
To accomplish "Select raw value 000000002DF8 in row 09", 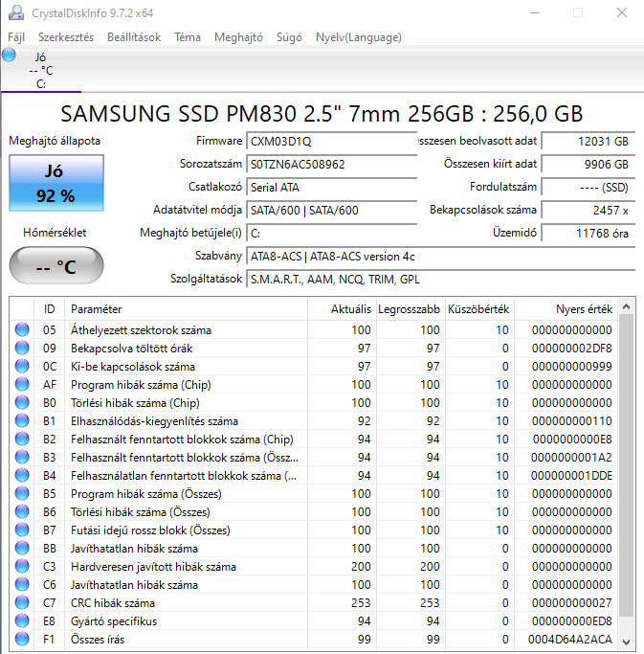I will coord(572,348).
